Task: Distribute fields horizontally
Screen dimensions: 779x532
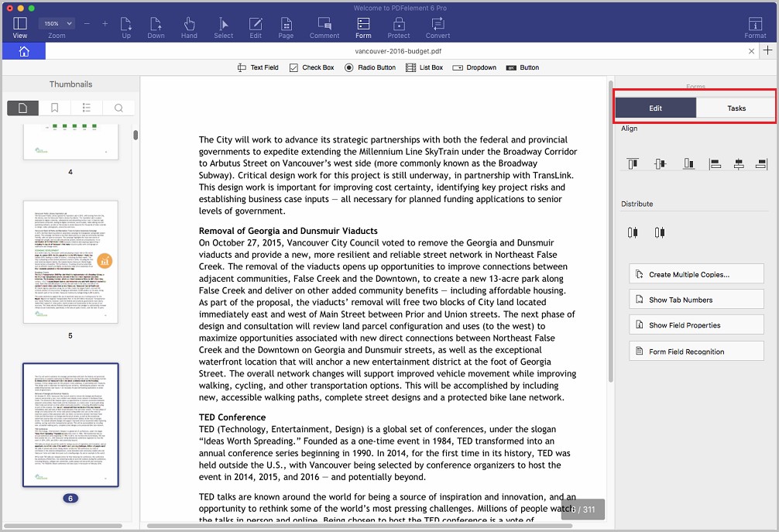Action: click(632, 232)
